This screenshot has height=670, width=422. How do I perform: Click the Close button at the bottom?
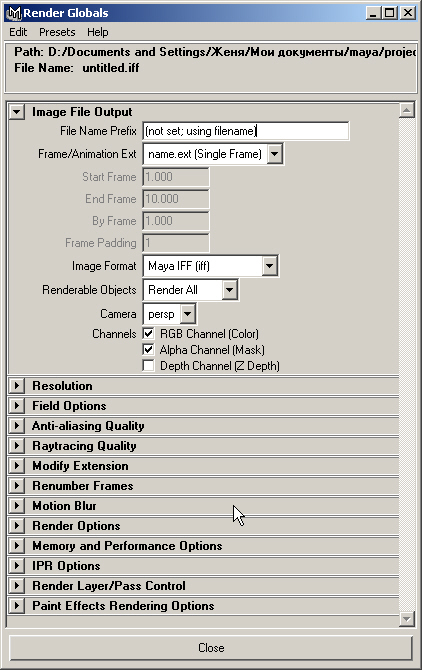(x=211, y=648)
